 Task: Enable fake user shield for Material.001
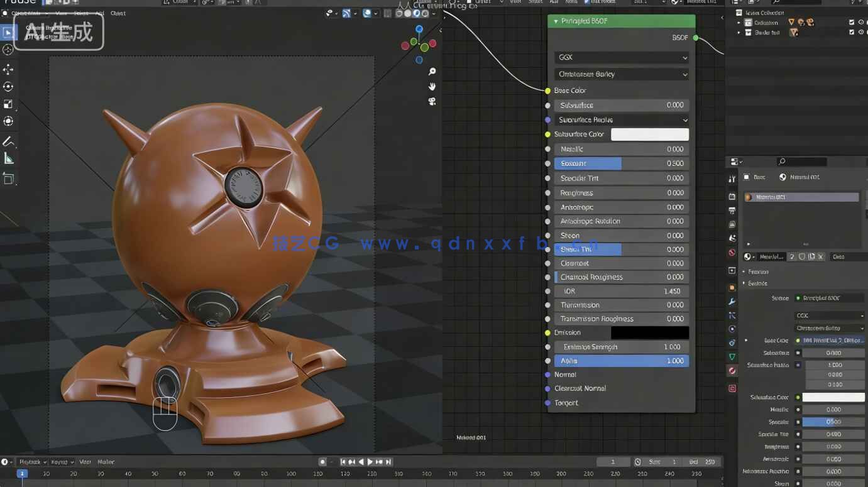point(801,256)
